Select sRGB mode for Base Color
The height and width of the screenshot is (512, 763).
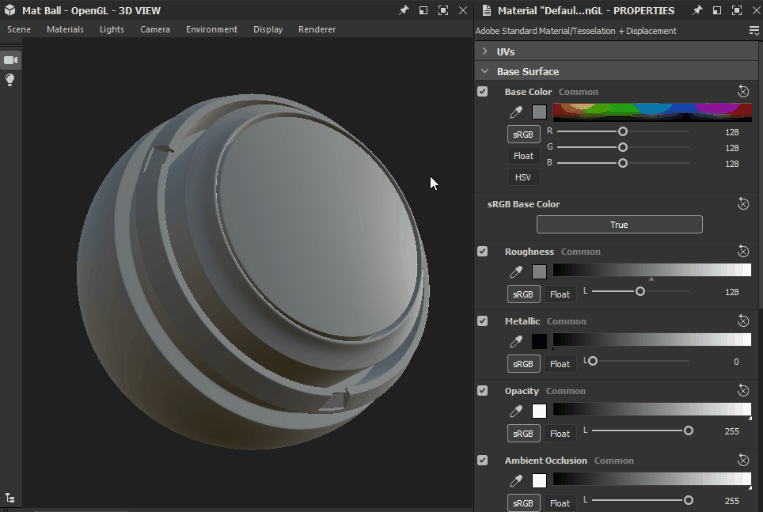point(524,134)
